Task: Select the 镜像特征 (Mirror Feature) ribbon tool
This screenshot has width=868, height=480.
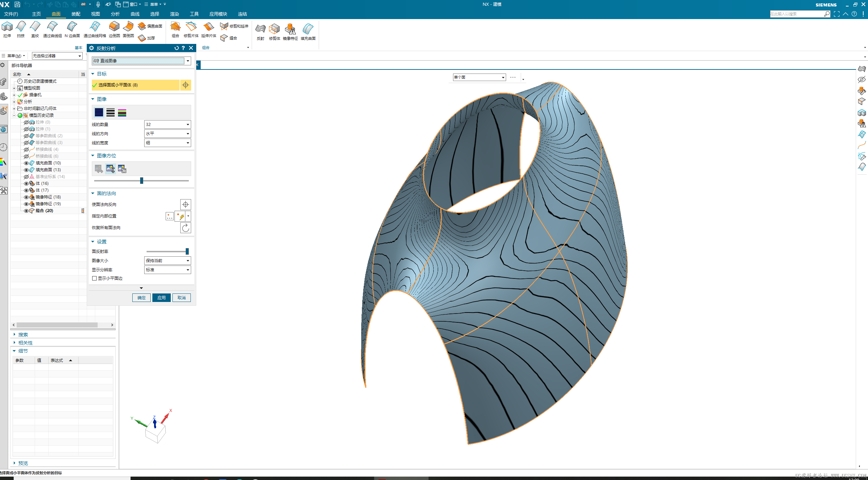Action: point(290,32)
